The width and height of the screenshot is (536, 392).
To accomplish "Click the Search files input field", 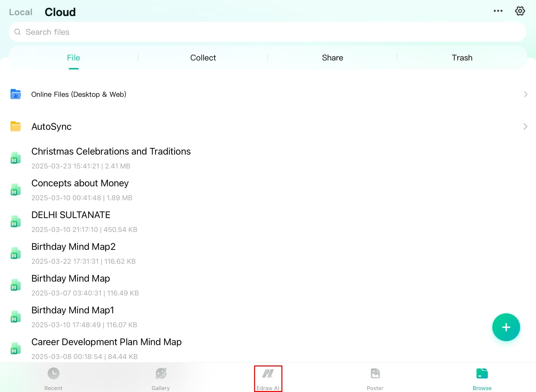I will pyautogui.click(x=268, y=32).
